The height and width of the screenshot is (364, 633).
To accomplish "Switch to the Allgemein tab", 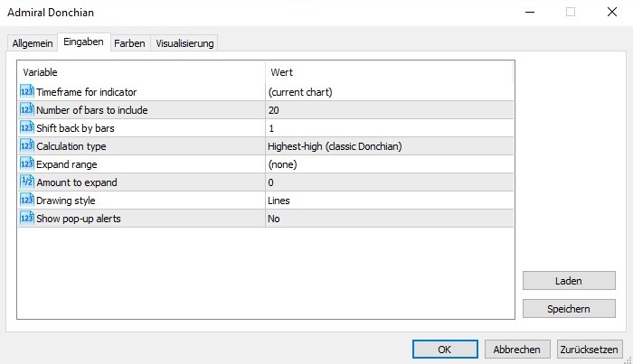I will (33, 43).
